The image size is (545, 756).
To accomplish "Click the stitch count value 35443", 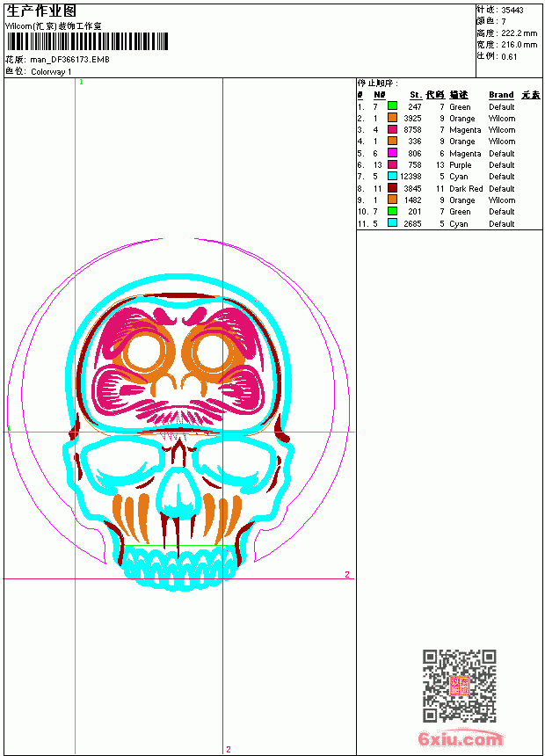I will pyautogui.click(x=512, y=11).
